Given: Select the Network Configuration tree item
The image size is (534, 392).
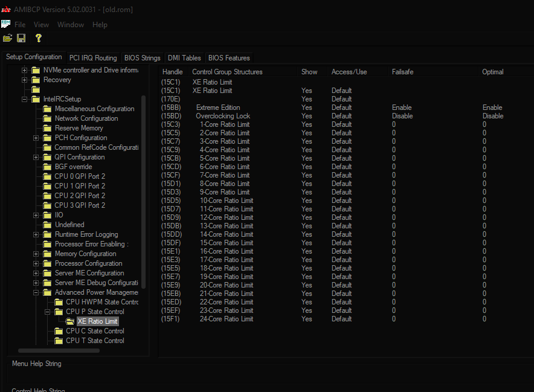Looking at the screenshot, I should pos(86,118).
